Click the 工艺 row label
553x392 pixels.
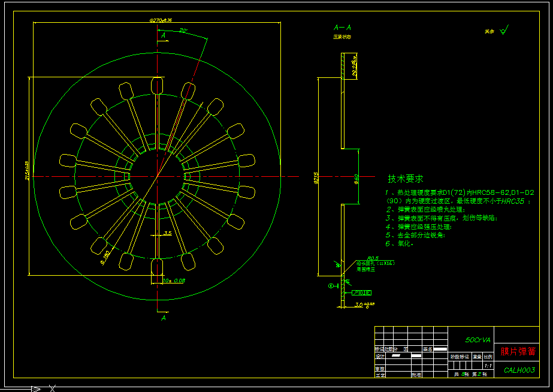point(379,375)
